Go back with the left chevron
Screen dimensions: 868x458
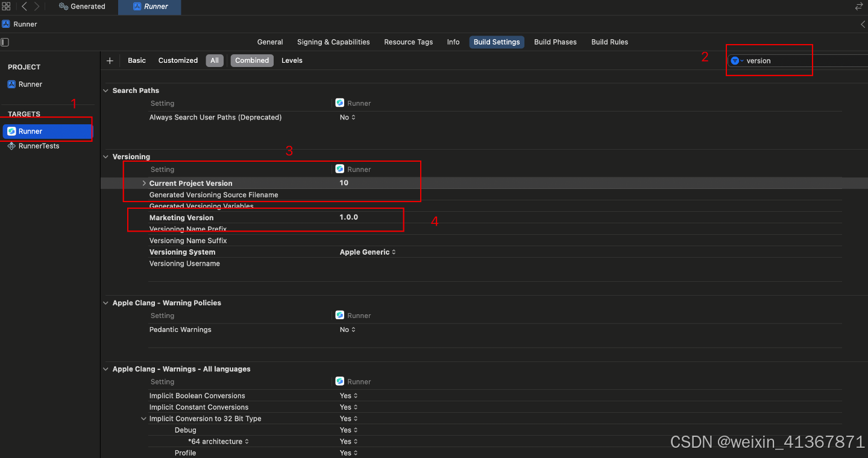click(x=24, y=6)
